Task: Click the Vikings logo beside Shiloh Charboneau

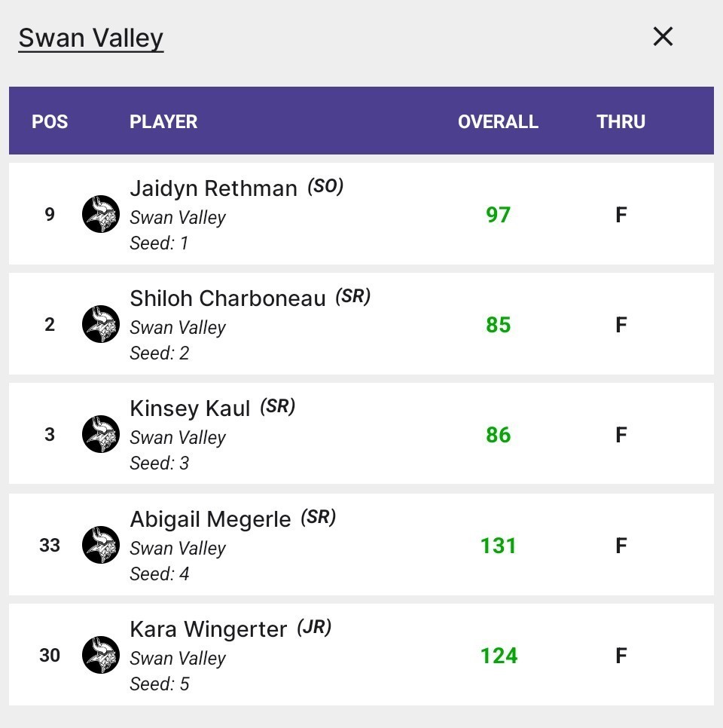Action: pyautogui.click(x=101, y=324)
